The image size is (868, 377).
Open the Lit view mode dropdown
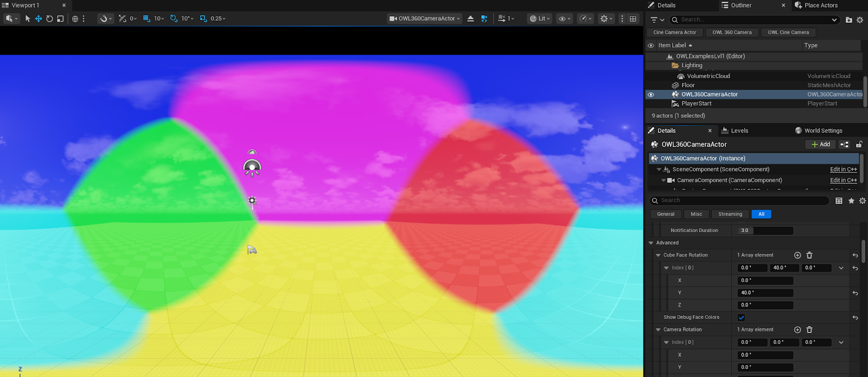click(540, 18)
